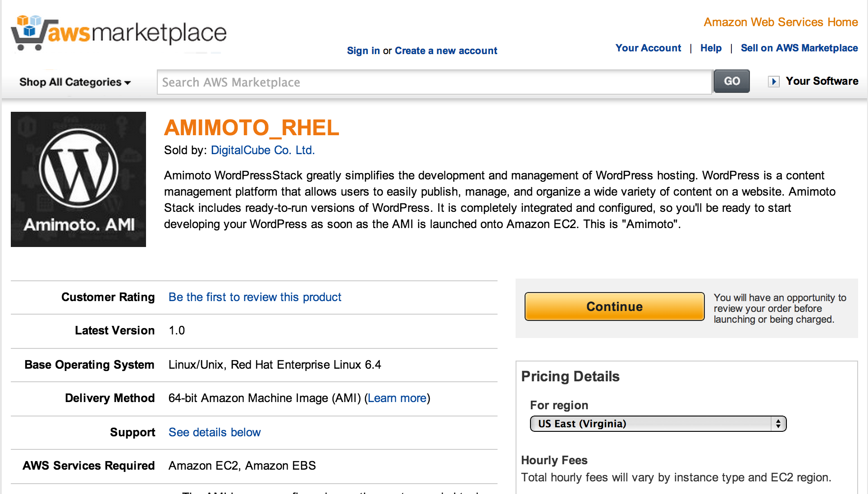Focus the Search AWS Marketplace field
Viewport: 868px width, 494px height.
coord(434,82)
